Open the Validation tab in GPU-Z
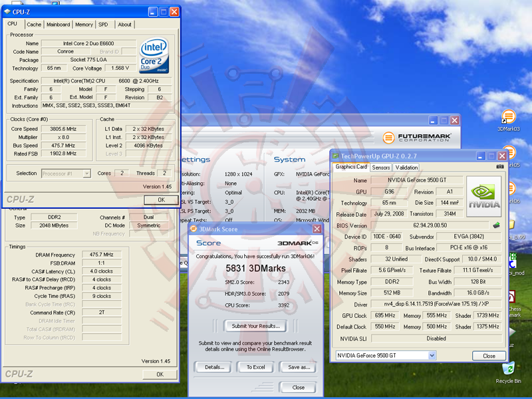This screenshot has height=399, width=532. [x=406, y=168]
